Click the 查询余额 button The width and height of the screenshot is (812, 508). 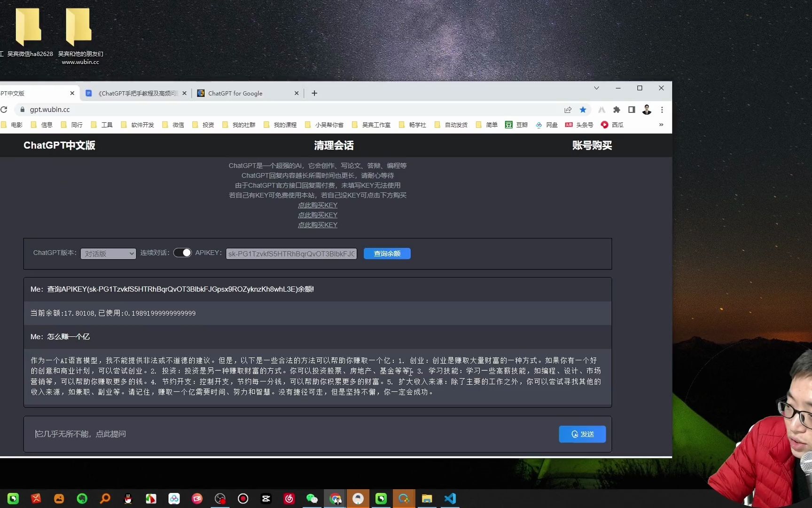(387, 254)
